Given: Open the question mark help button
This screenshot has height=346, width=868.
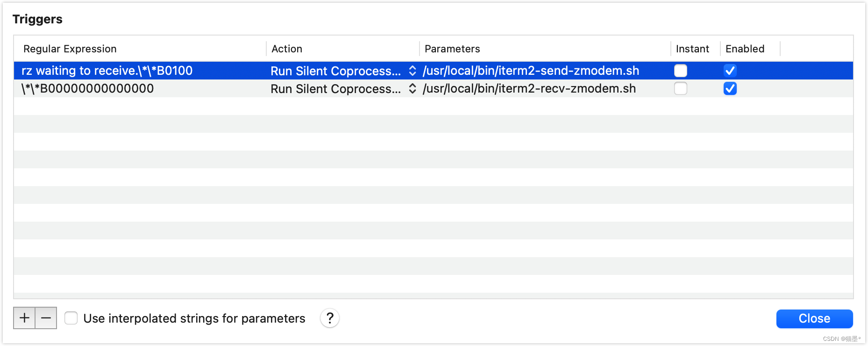Looking at the screenshot, I should [330, 318].
